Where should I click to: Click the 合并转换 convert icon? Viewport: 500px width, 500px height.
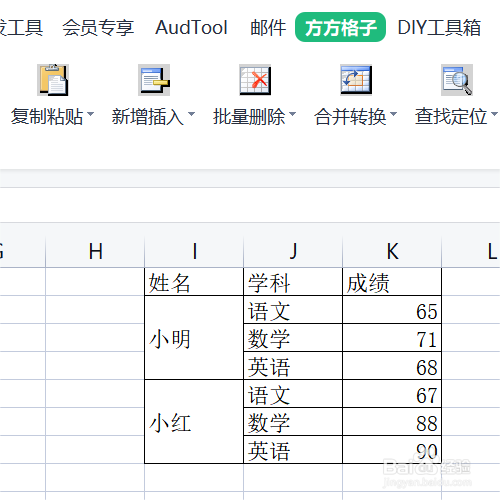pyautogui.click(x=356, y=80)
